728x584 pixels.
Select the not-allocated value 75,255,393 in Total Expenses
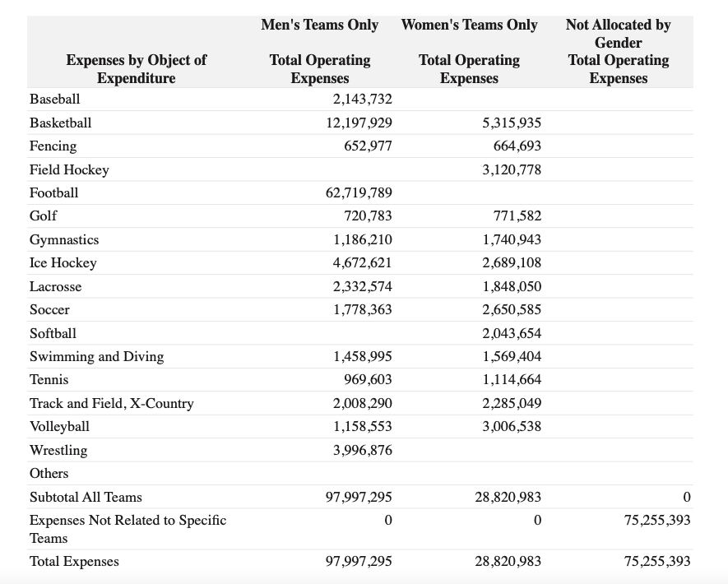(657, 561)
